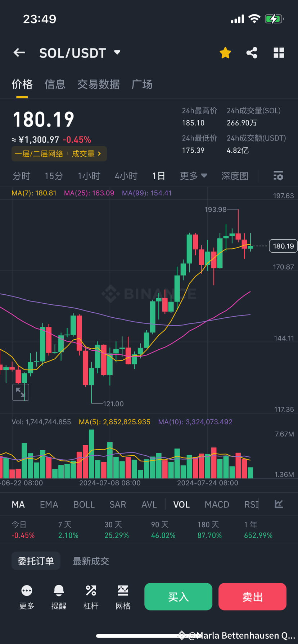
Task: Tap the fullscreen expand arrows on the chart
Action: pos(21,392)
